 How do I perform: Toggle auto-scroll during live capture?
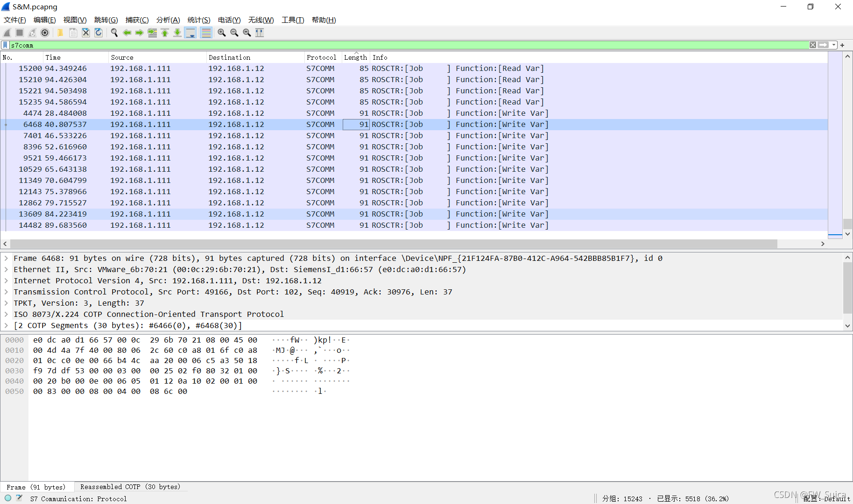[190, 33]
